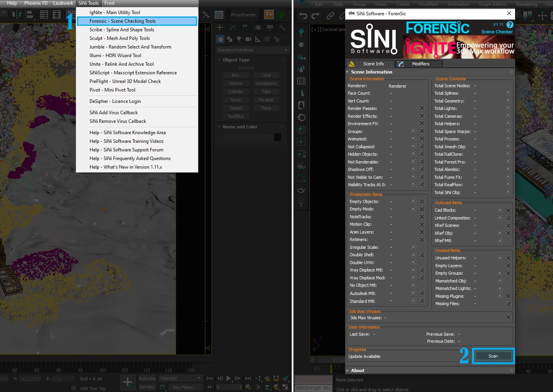Select Total Forest Pro objects icon
Image resolution: width=553 pixels, height=392 pixels.
point(508,162)
